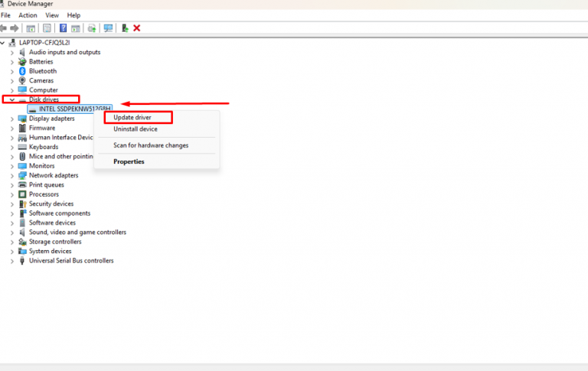This screenshot has height=371, width=588.
Task: Select the Sound, video and game controllers item
Action: (77, 233)
